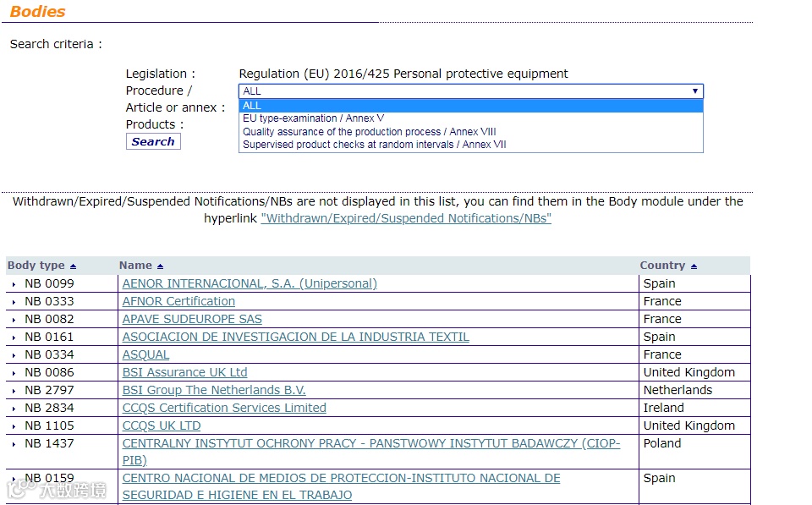
Task: Open CCQS UK LTD link
Action: coord(161,425)
